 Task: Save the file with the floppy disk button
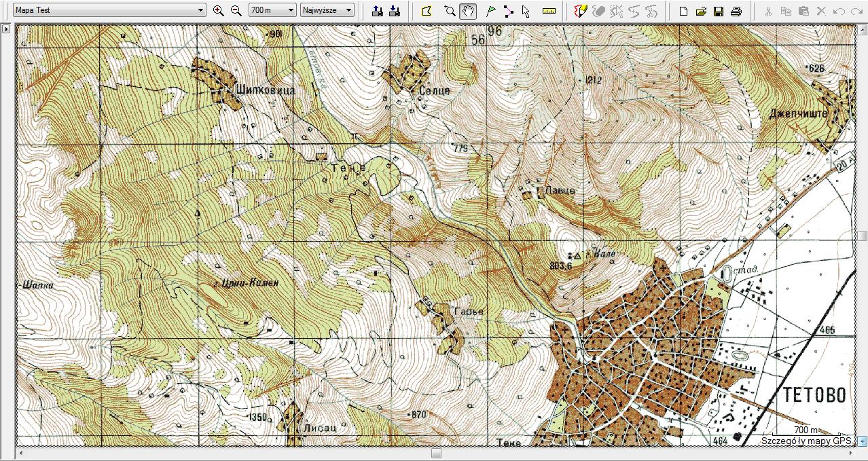click(x=719, y=11)
